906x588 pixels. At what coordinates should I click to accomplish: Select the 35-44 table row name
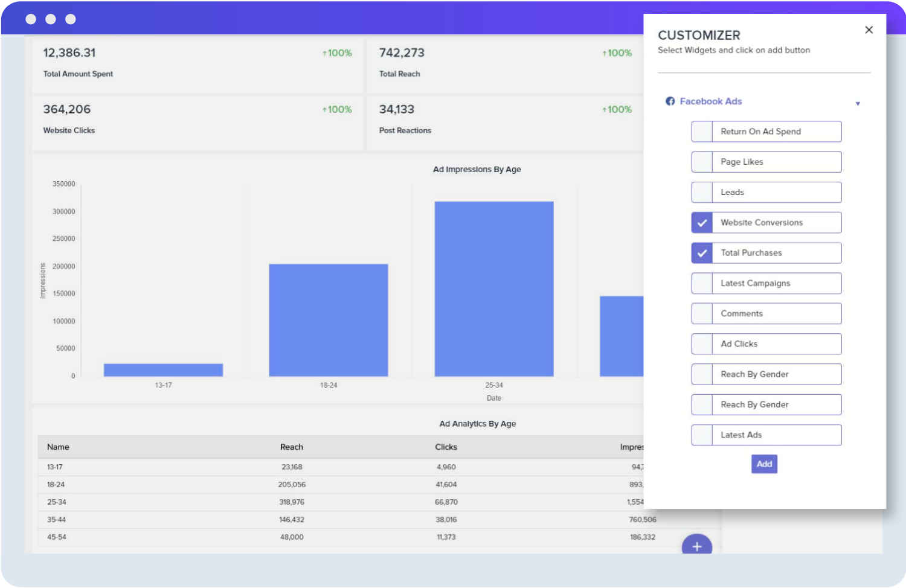point(57,520)
